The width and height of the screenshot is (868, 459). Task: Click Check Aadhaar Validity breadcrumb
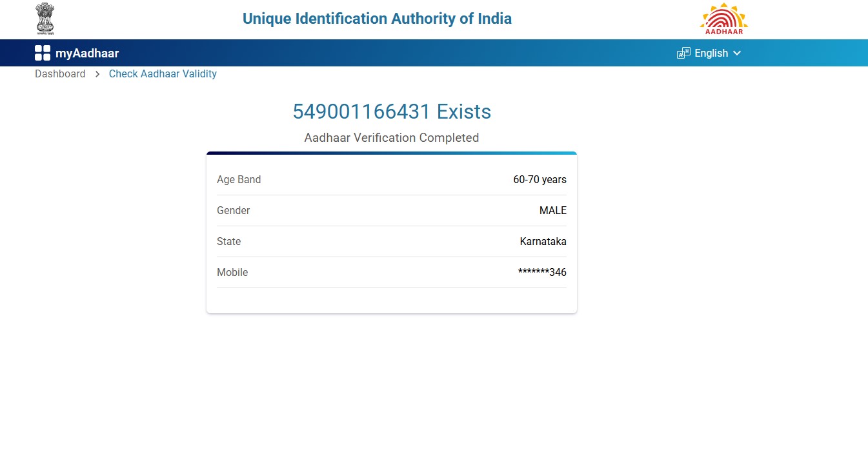pyautogui.click(x=163, y=73)
